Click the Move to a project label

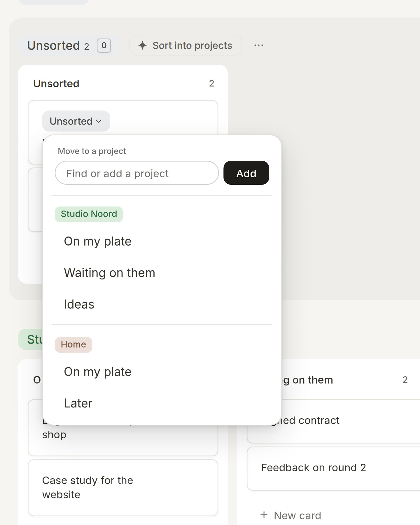tap(92, 151)
